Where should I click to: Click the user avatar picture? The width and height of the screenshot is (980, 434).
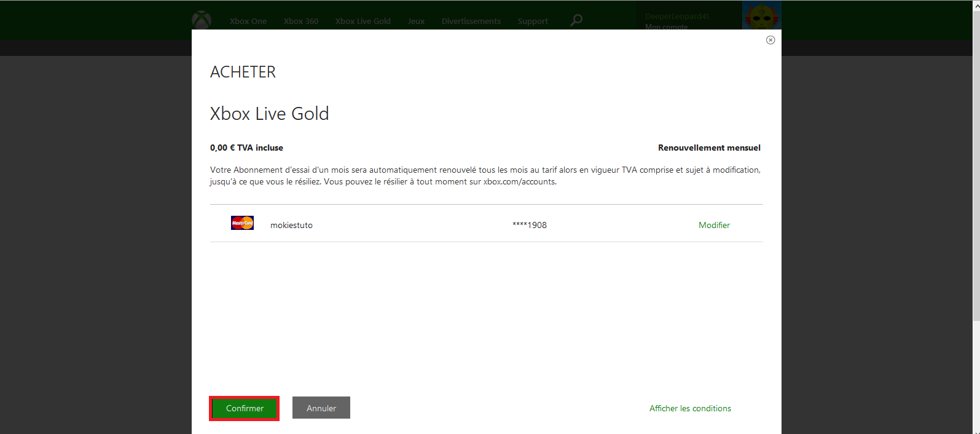pos(762,15)
